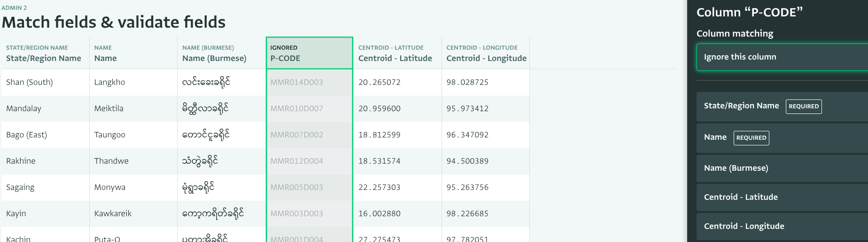This screenshot has width=868, height=242.
Task: Click the Taungoo name cell
Action: point(133,135)
